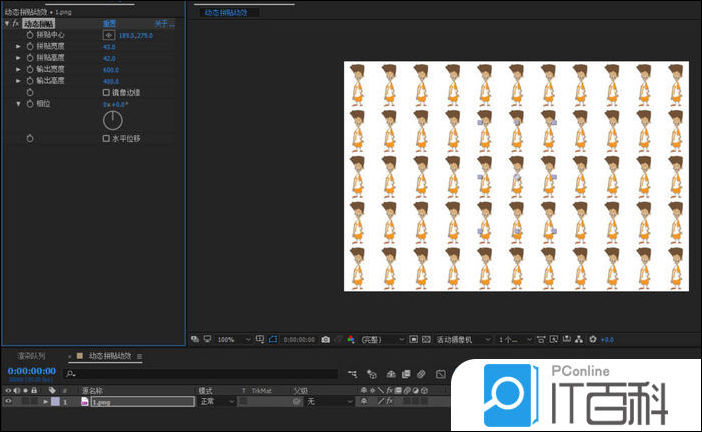Enable the 水平位移 checkbox
Image resolution: width=702 pixels, height=432 pixels.
coord(106,138)
